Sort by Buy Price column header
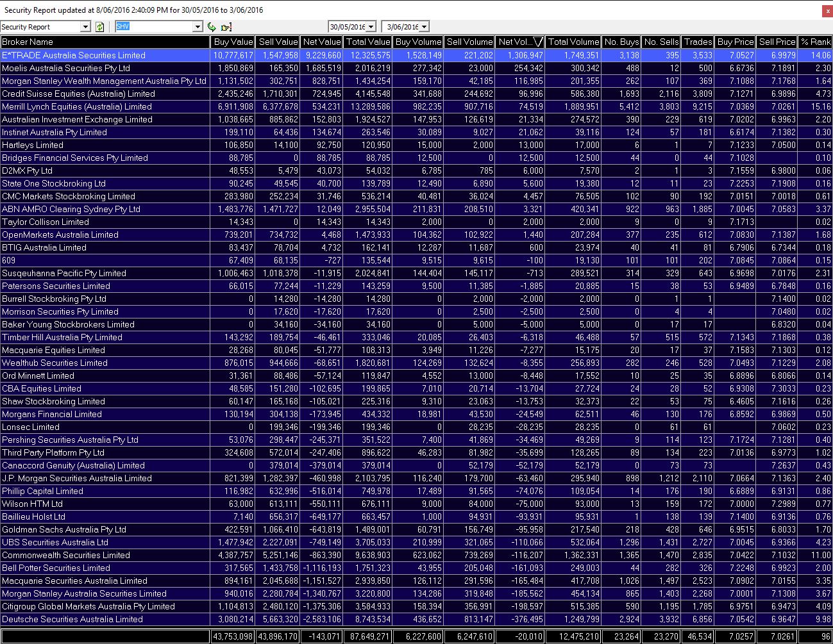The image size is (833, 644). [736, 42]
